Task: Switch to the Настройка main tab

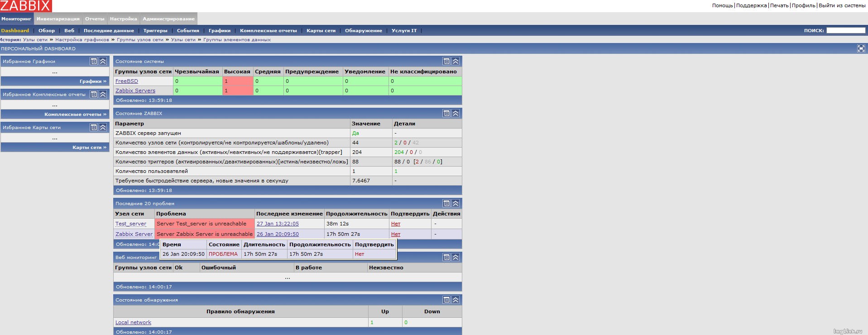Action: 123,19
